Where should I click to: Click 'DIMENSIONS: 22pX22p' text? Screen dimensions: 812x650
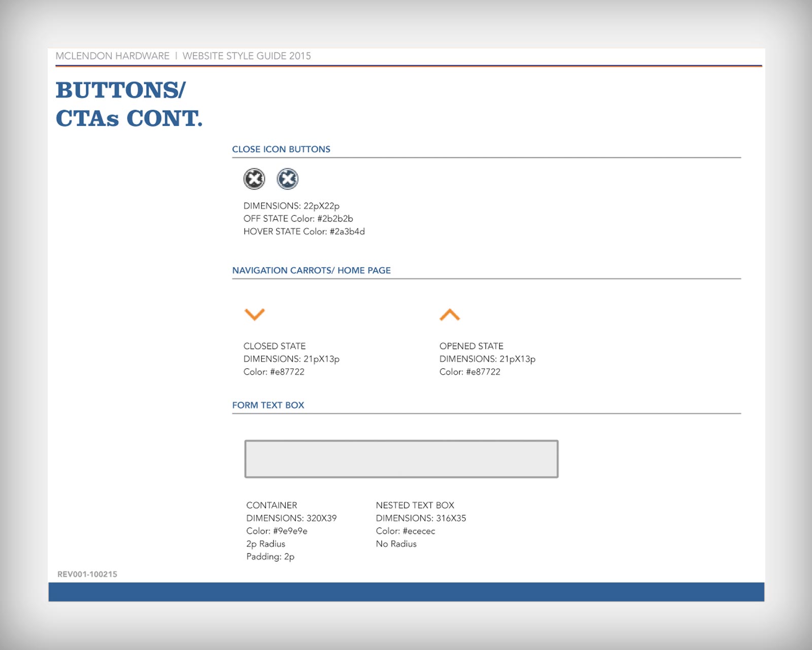click(x=291, y=206)
